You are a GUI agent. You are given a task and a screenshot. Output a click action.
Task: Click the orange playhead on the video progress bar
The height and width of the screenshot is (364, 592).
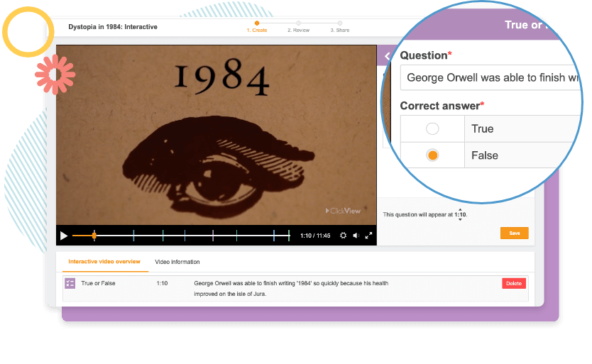coord(94,236)
